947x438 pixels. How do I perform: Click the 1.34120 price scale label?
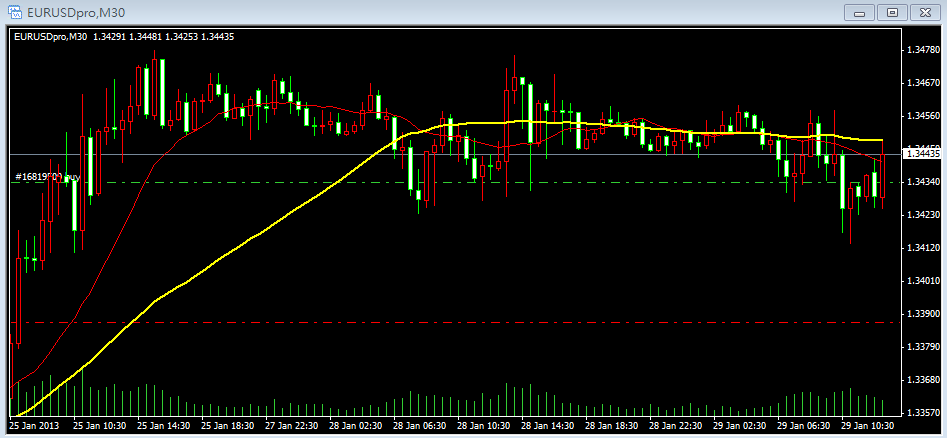click(922, 248)
